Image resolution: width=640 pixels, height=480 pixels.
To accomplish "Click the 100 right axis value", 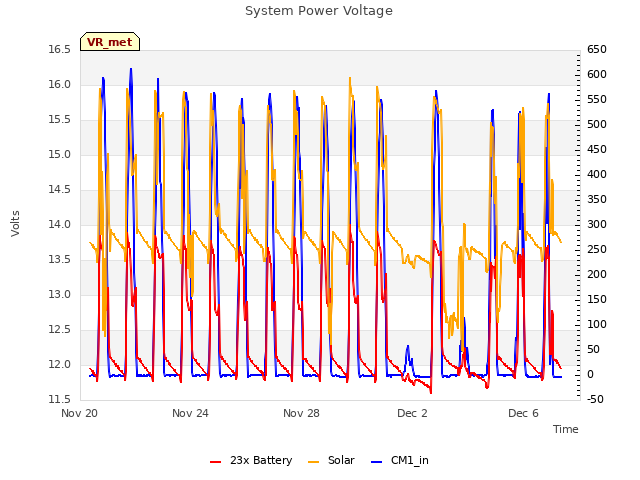I will tap(597, 324).
